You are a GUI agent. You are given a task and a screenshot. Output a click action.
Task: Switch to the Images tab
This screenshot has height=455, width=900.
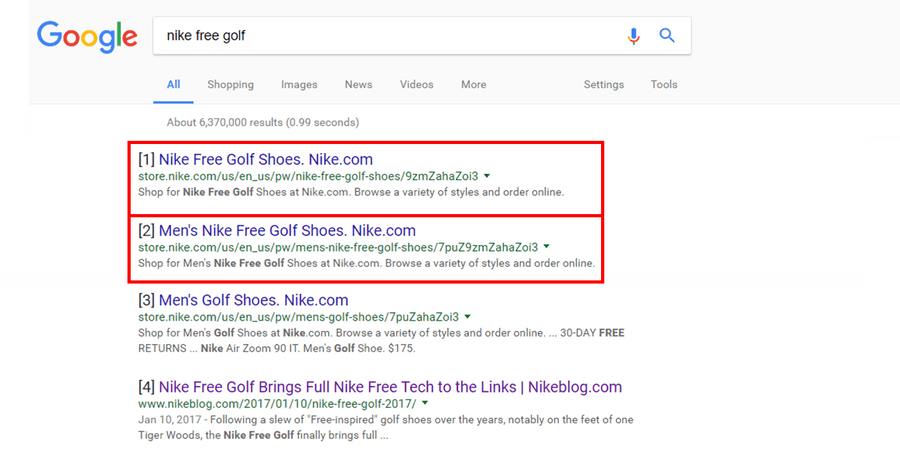click(299, 84)
